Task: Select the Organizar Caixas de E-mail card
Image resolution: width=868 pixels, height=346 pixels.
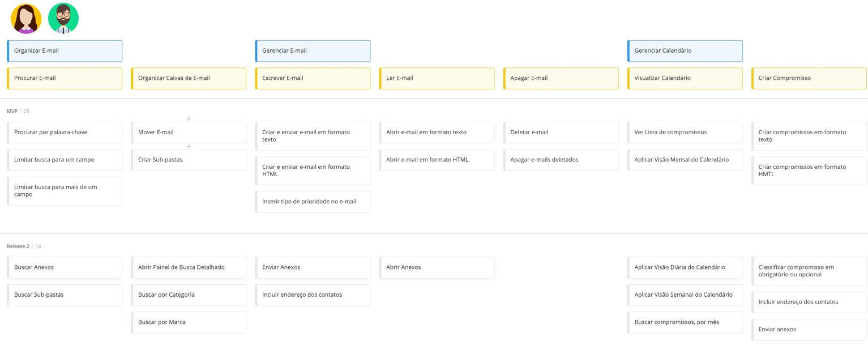Action: click(189, 78)
